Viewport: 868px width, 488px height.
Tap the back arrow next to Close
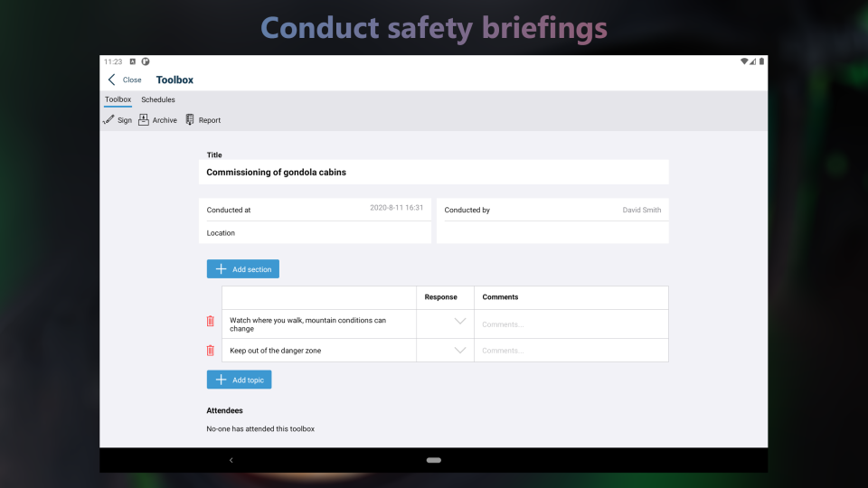(112, 80)
